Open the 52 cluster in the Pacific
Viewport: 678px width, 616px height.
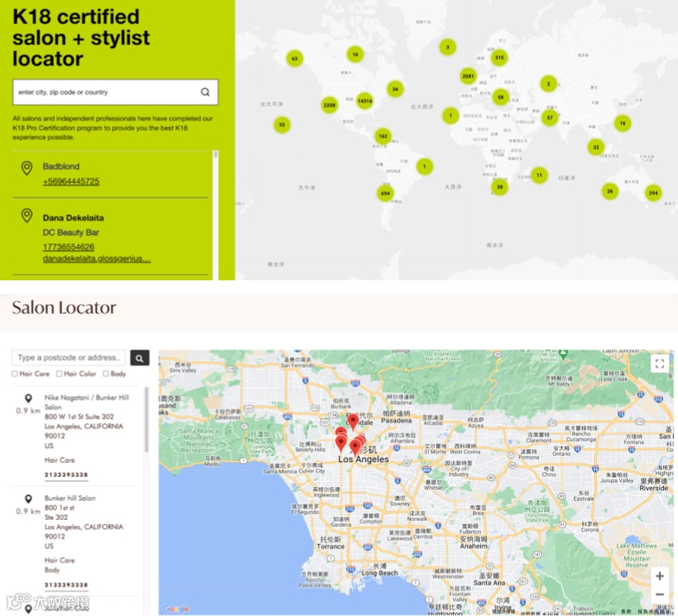click(x=282, y=125)
